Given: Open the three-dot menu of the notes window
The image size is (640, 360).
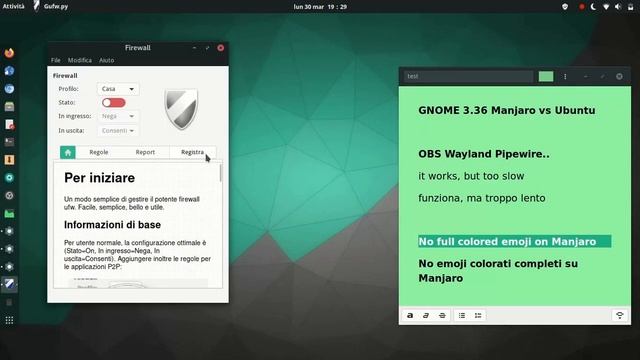Looking at the screenshot, I should (x=565, y=76).
